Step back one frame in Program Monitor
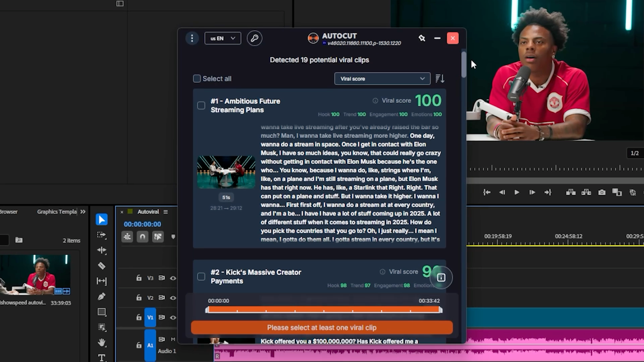This screenshot has width=644, height=362. coord(502,192)
